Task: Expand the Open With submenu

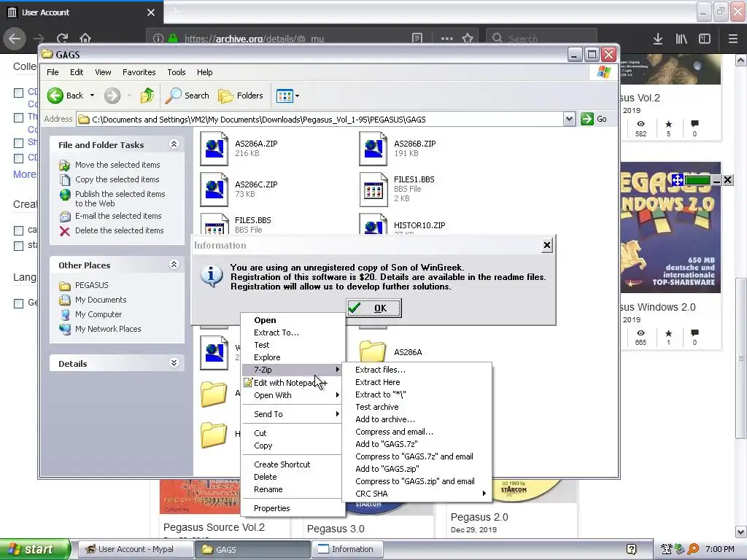Action: 293,394
